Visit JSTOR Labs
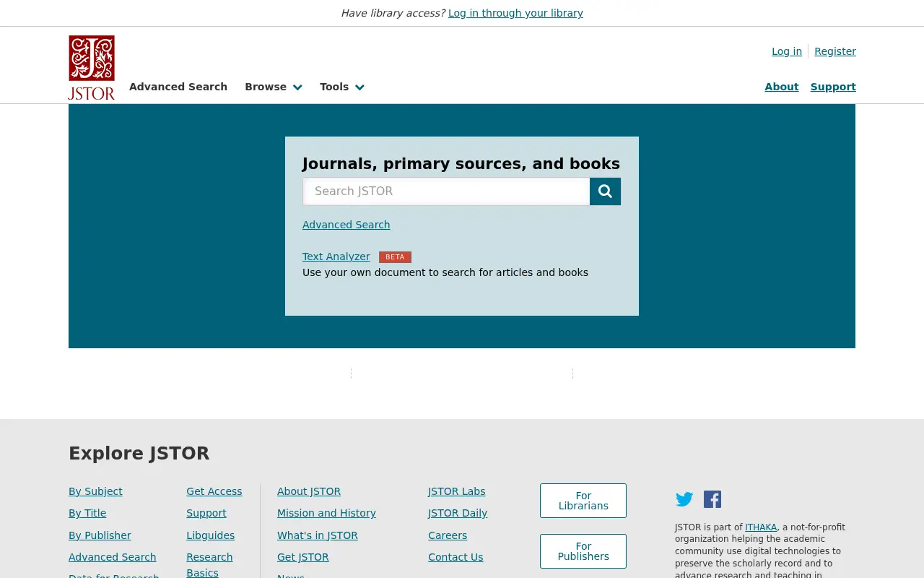924x578 pixels. coord(457,491)
